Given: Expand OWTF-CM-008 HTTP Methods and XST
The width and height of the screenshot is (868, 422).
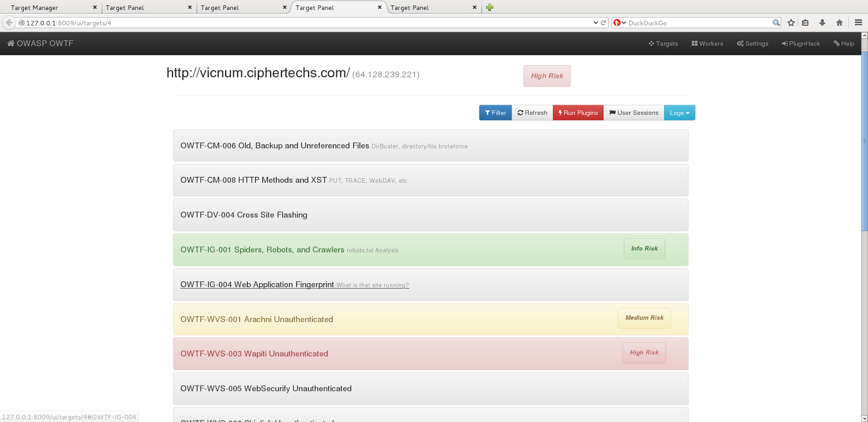Looking at the screenshot, I should [431, 180].
